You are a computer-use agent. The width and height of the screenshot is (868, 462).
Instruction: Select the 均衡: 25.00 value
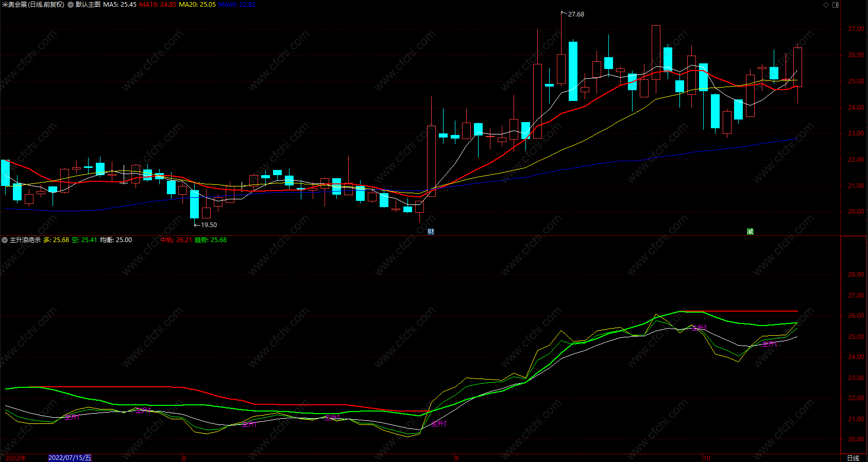coord(116,240)
